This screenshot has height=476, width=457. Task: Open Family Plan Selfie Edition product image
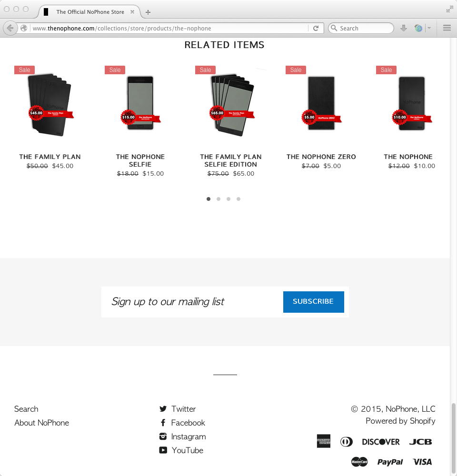[231, 105]
